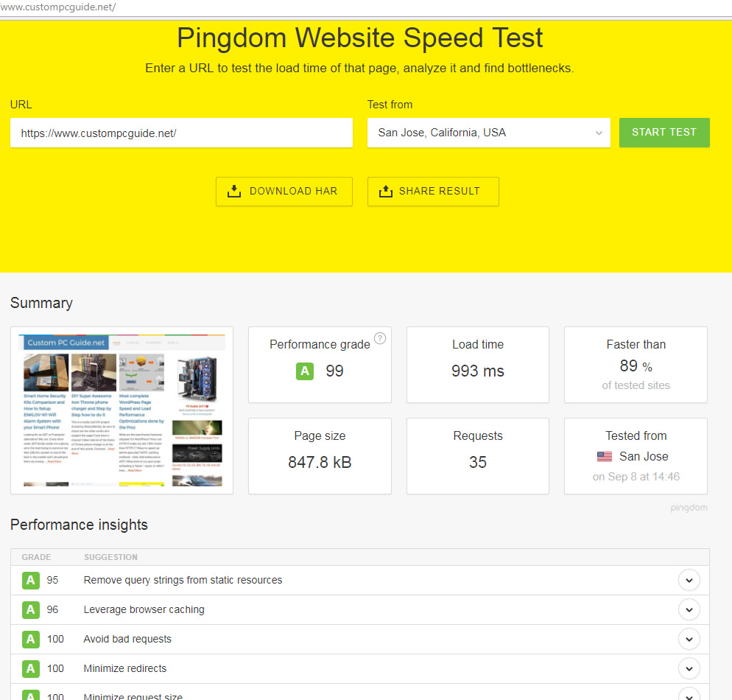
Task: Click the US flag icon next to San Jose
Action: (x=605, y=457)
